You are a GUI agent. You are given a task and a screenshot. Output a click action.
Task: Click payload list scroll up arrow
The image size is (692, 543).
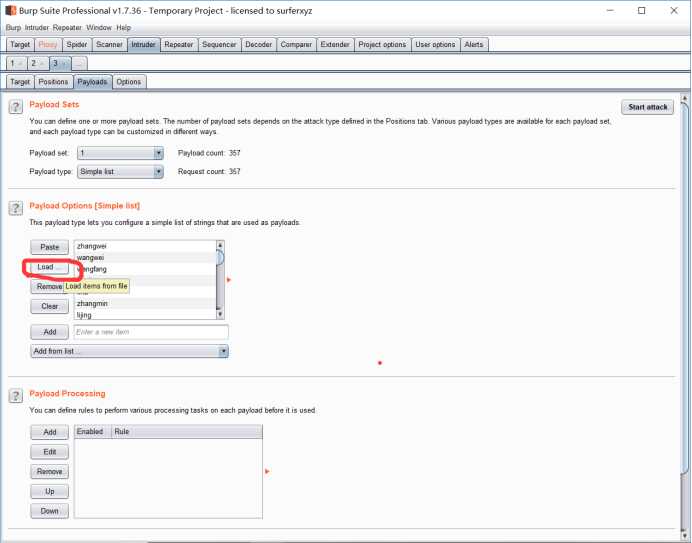point(220,245)
